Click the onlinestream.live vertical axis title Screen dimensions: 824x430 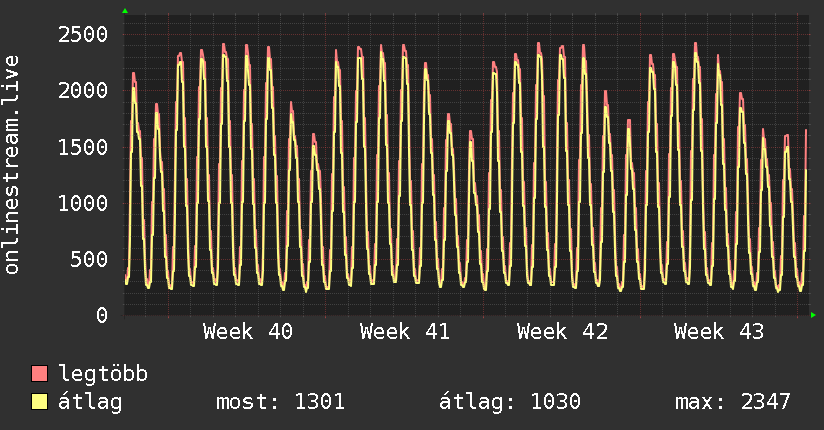12,165
